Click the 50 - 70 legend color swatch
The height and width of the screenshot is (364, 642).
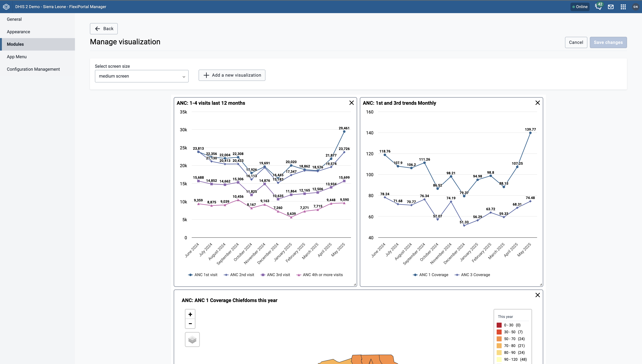point(499,339)
